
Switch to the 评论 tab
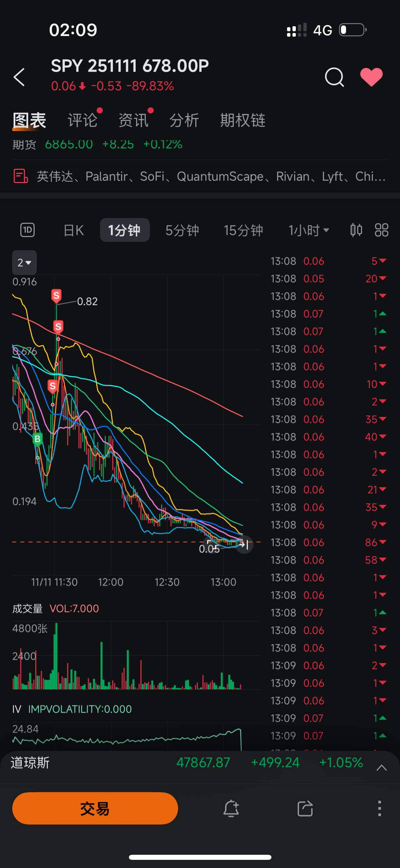pyautogui.click(x=82, y=120)
